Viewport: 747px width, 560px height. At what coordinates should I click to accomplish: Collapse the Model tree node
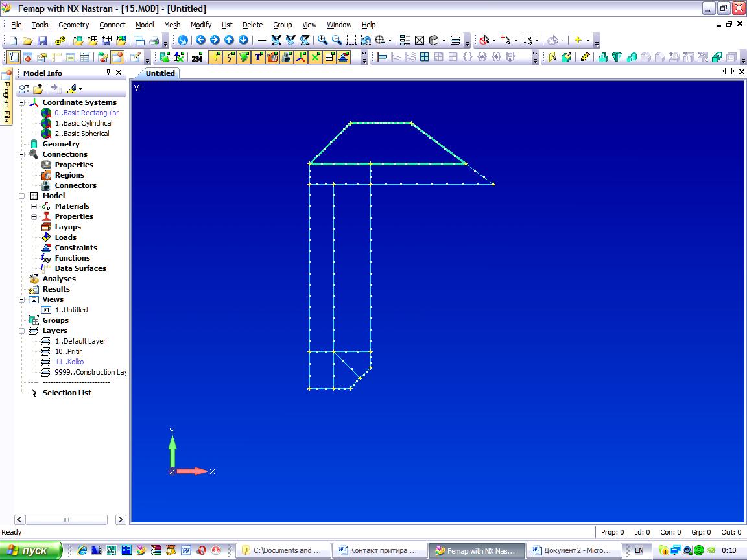(22, 196)
